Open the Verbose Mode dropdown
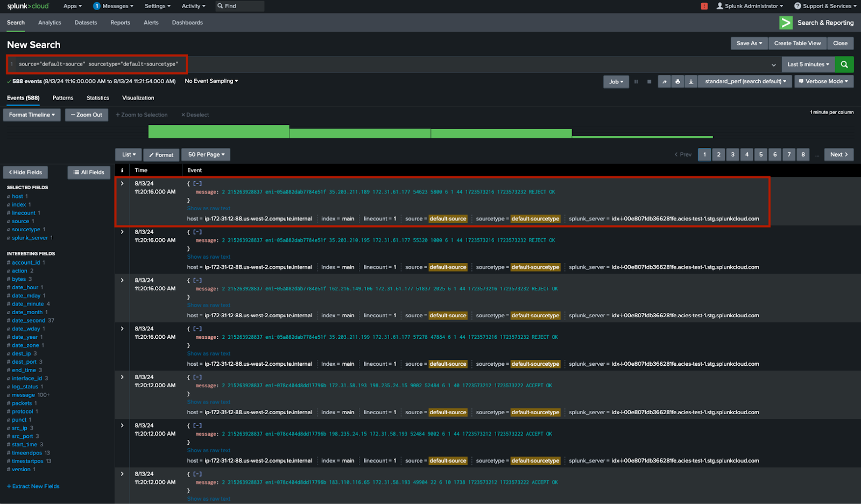The image size is (861, 504). [x=823, y=82]
